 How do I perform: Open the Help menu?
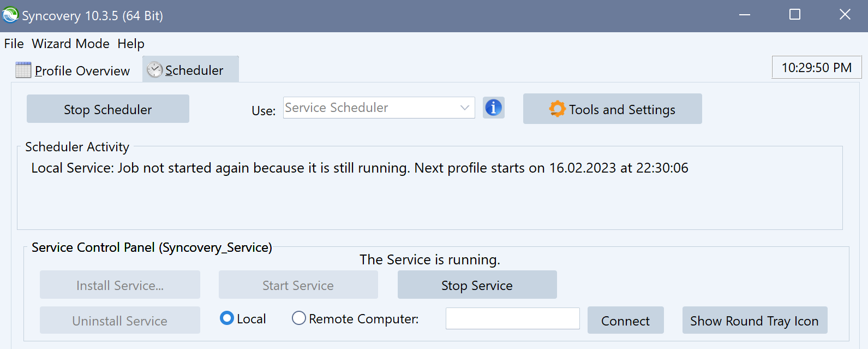pyautogui.click(x=131, y=44)
